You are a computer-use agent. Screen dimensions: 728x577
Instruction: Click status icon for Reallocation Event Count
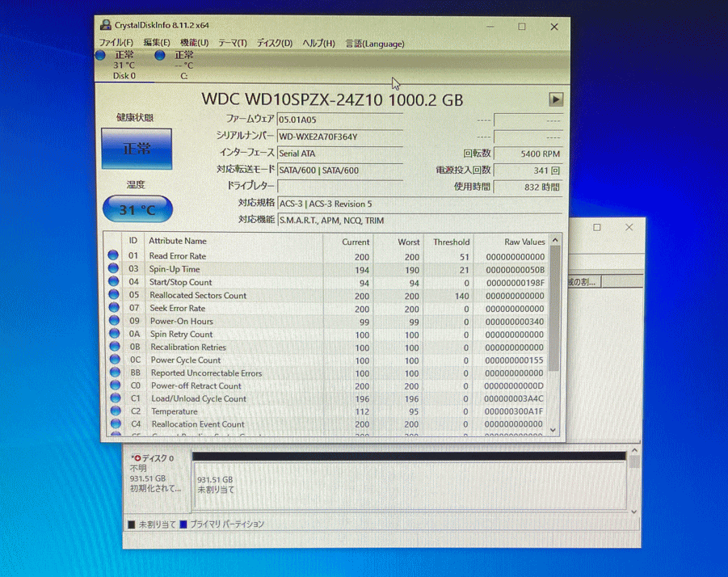(x=116, y=423)
